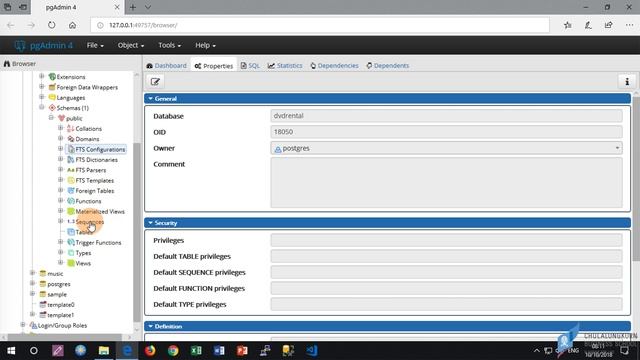The height and width of the screenshot is (360, 640).
Task: Click the Views icon in tree
Action: pyautogui.click(x=71, y=263)
